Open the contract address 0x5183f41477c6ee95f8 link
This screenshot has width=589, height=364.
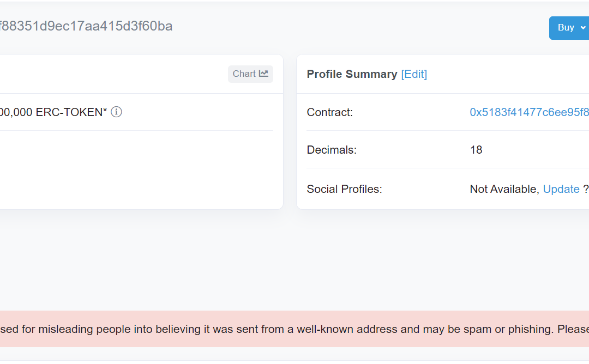pyautogui.click(x=529, y=112)
